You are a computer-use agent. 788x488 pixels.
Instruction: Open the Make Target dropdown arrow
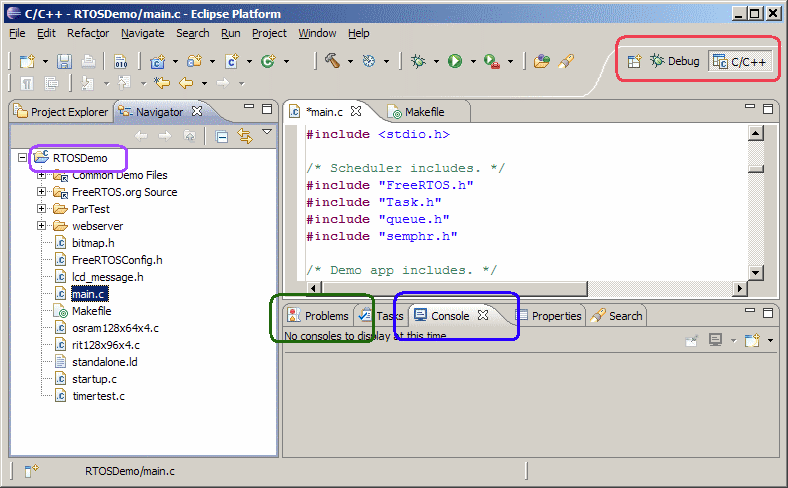[x=386, y=62]
